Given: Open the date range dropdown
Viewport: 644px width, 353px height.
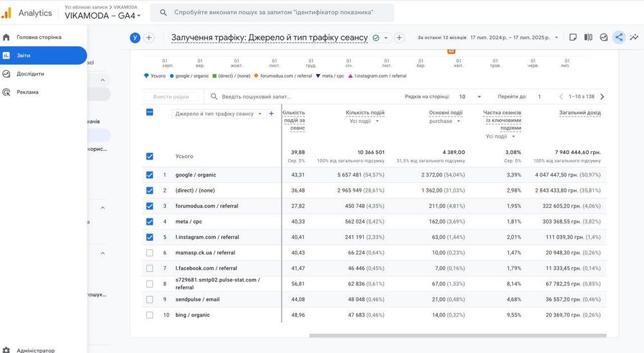Looking at the screenshot, I should coord(514,37).
